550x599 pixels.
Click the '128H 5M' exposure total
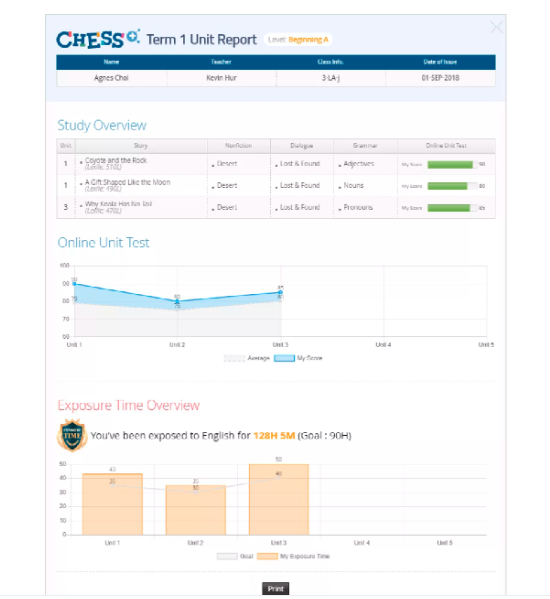click(274, 435)
